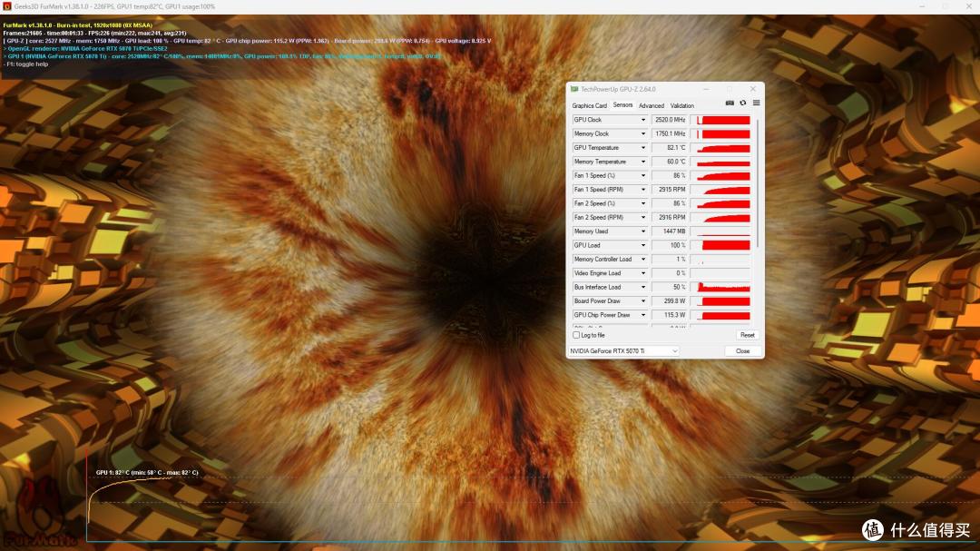Click the 299.8 W Board Power Draw value
This screenshot has height=551, width=980.
click(x=670, y=300)
